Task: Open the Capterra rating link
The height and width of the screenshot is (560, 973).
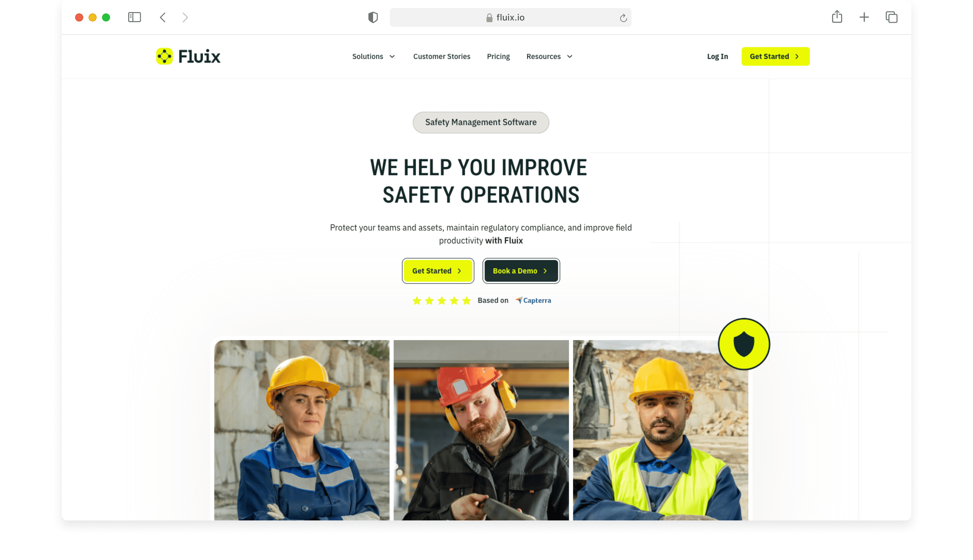Action: click(533, 300)
